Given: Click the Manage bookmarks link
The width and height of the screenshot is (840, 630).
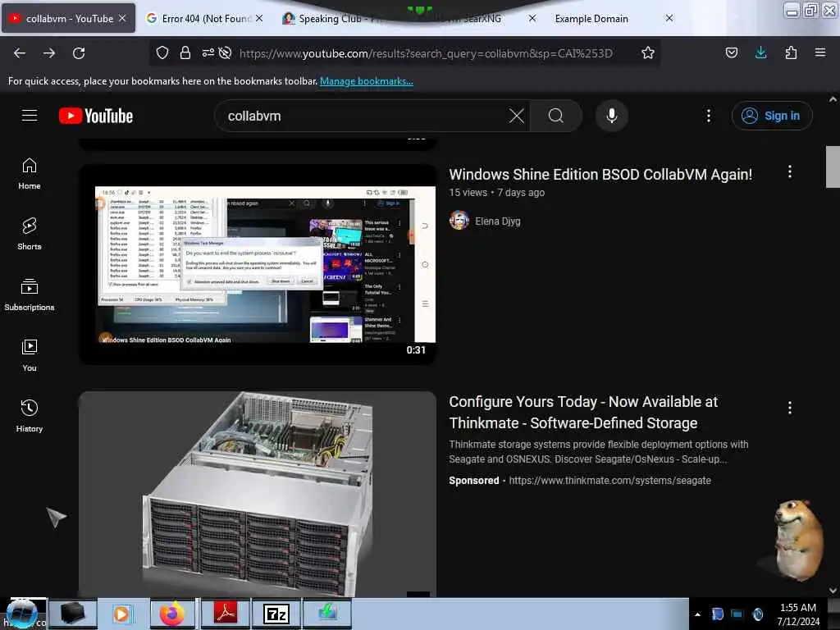Looking at the screenshot, I should [x=367, y=81].
